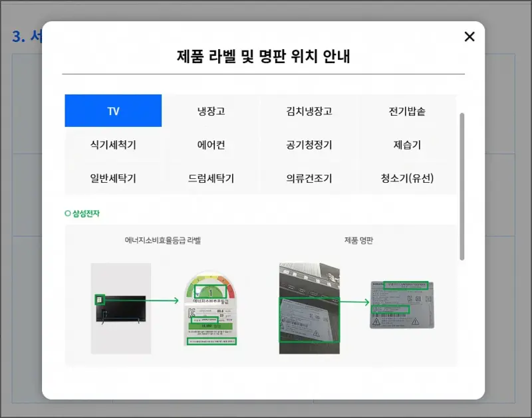This screenshot has height=418, width=532.
Task: Click the 삼성전자 heading text
Action: [x=86, y=213]
